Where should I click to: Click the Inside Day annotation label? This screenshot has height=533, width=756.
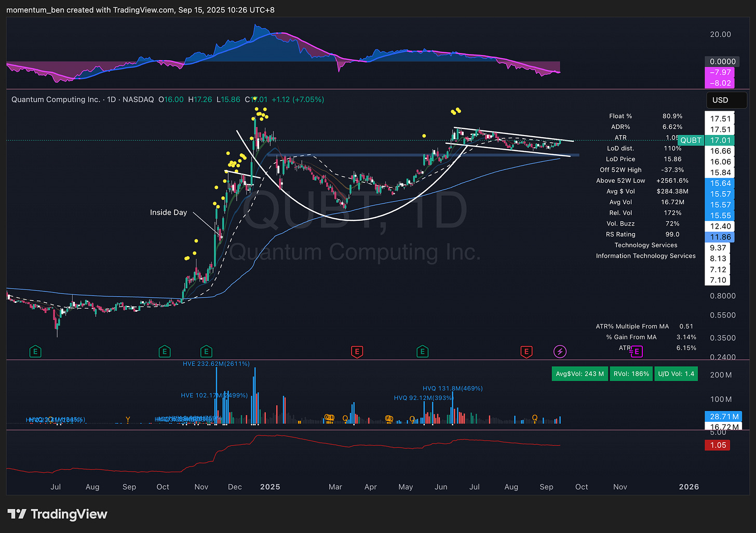(x=168, y=212)
